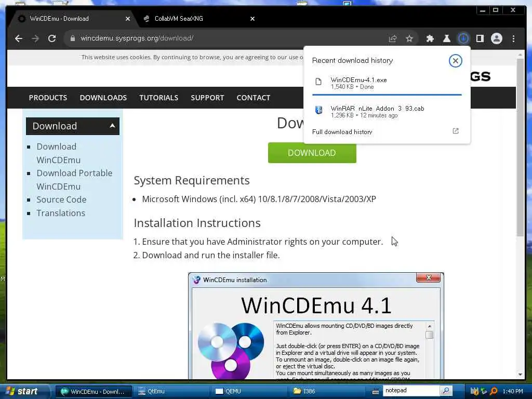Click the WinCDEmu - Downl... taskbar button
This screenshot has height=399, width=532.
[x=94, y=391]
